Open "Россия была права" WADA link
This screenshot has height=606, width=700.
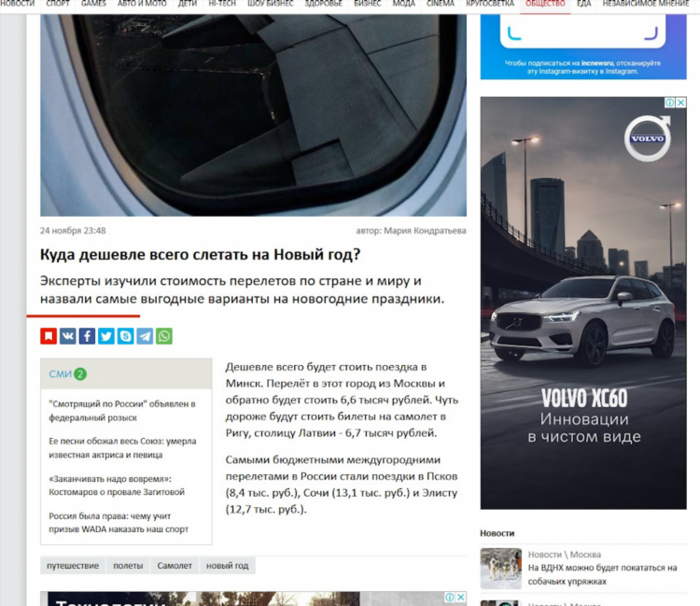pos(119,523)
